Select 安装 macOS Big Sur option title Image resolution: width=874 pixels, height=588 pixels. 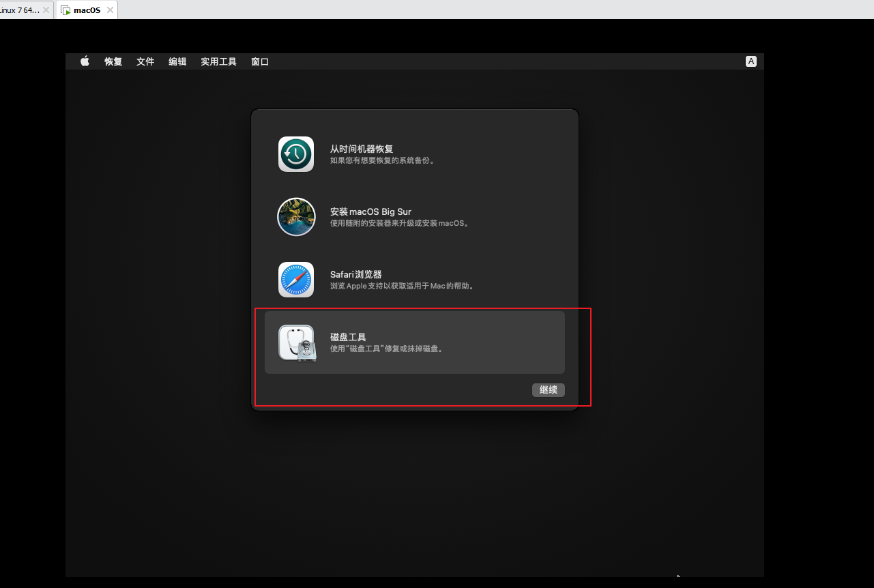tap(370, 211)
